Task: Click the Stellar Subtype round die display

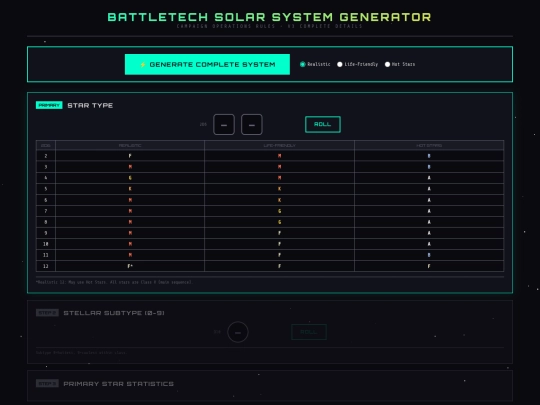Action: (x=238, y=332)
